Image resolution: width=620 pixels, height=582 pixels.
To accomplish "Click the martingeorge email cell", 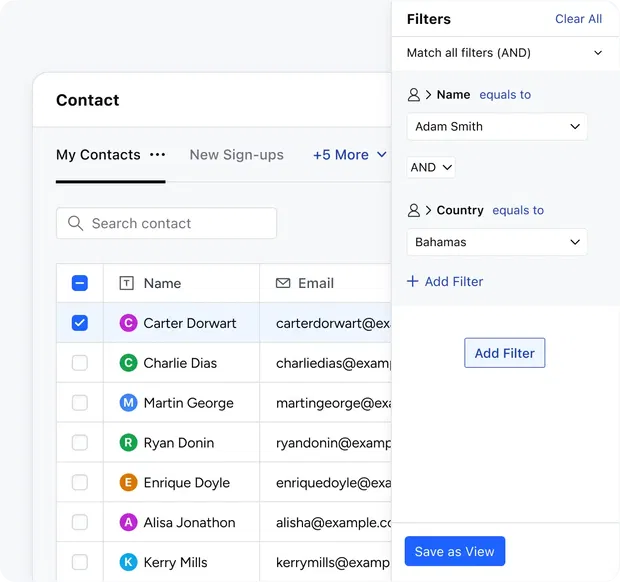I will point(325,403).
